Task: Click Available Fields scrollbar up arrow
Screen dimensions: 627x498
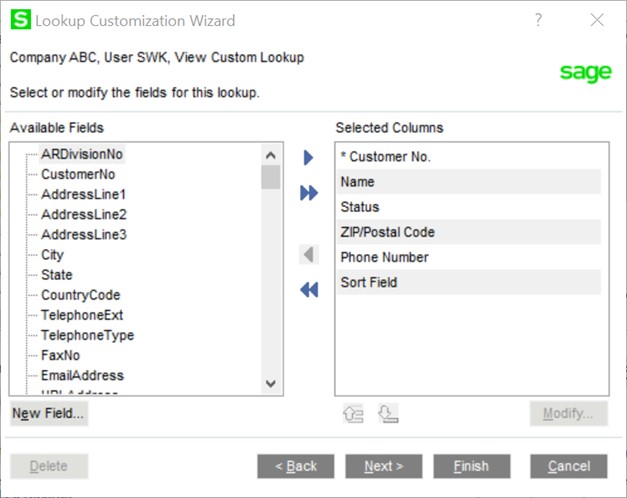Action: [x=271, y=155]
